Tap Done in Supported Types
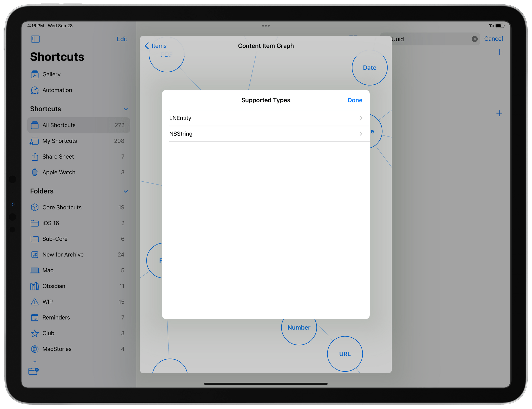This screenshot has width=532, height=409. pos(355,100)
